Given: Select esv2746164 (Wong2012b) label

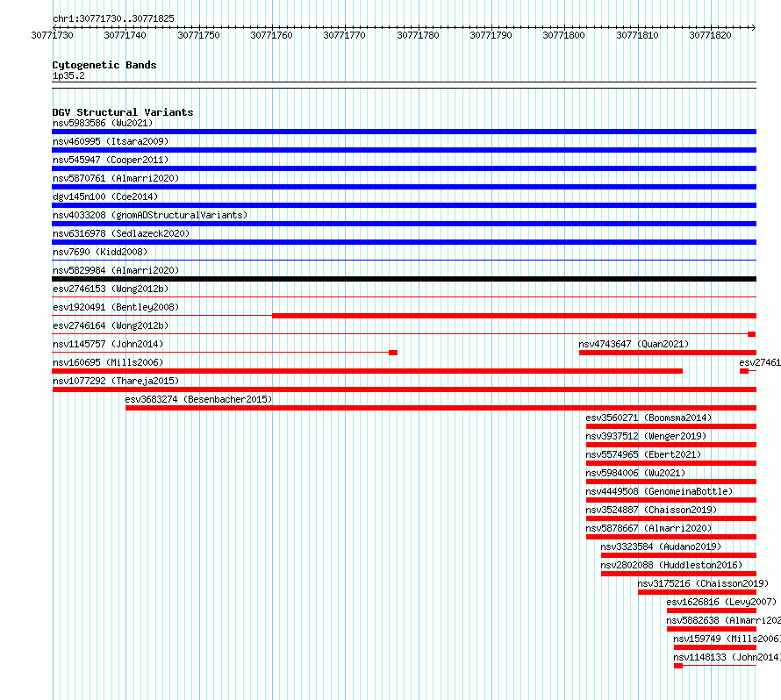Looking at the screenshot, I should click(111, 325).
